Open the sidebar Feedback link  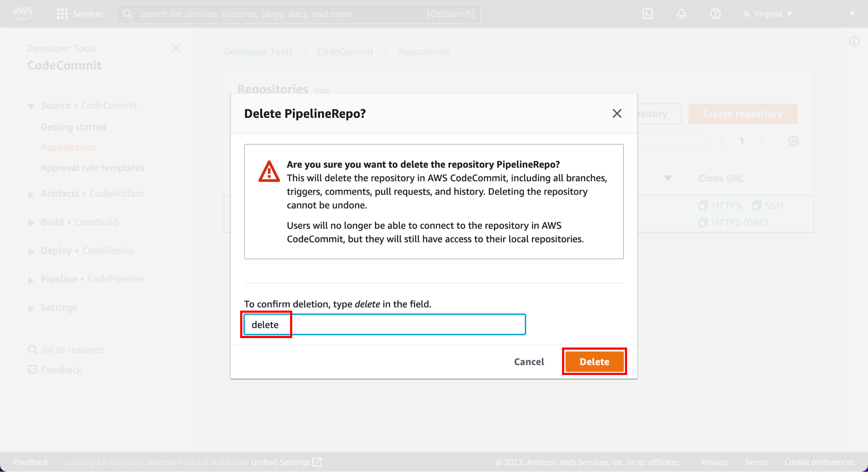(x=55, y=370)
